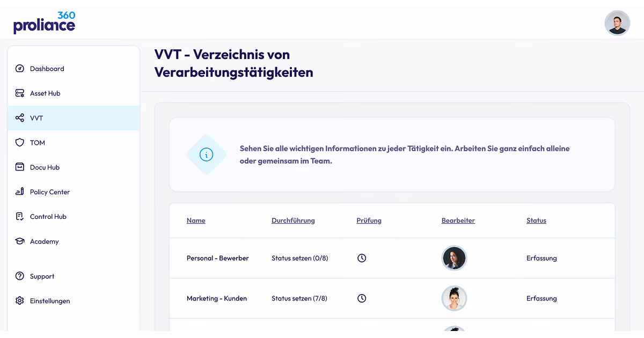Viewport: 644px width, 338px height.
Task: Open the Control Hub section
Action: click(x=74, y=217)
